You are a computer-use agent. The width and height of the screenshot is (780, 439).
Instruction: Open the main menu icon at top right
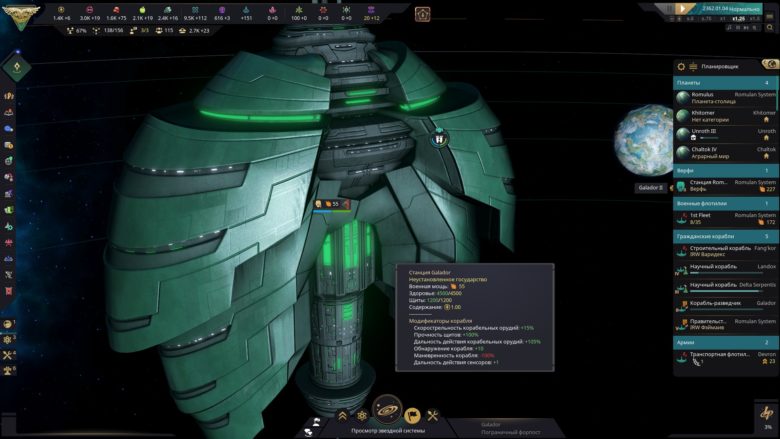pos(770,15)
